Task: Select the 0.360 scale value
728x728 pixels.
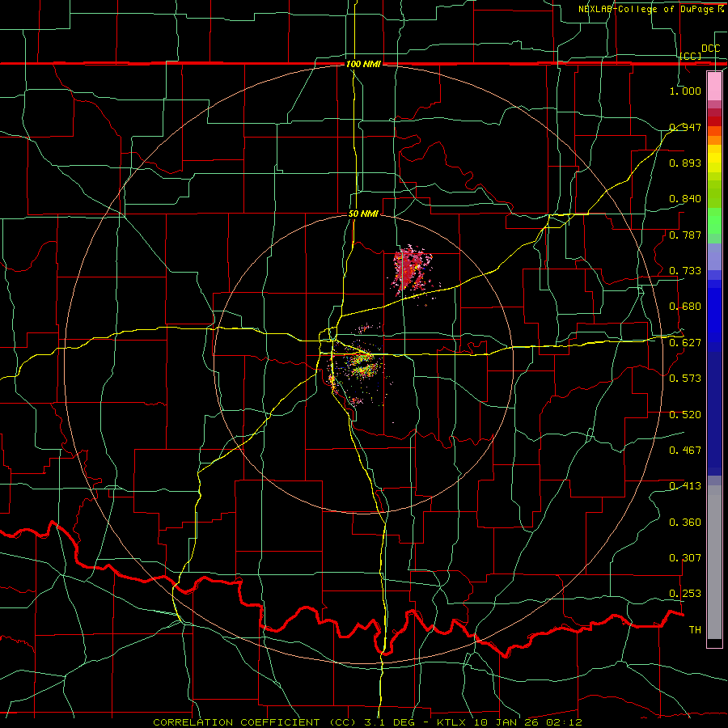Action: pyautogui.click(x=685, y=522)
